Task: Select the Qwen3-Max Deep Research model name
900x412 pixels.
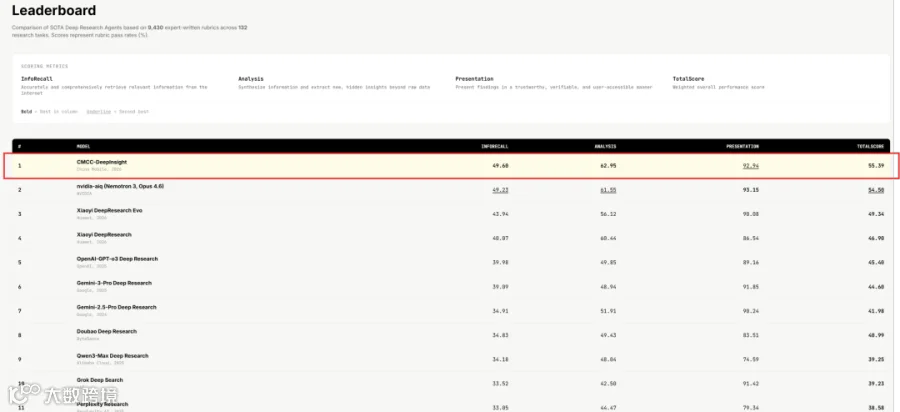Action: [112, 355]
